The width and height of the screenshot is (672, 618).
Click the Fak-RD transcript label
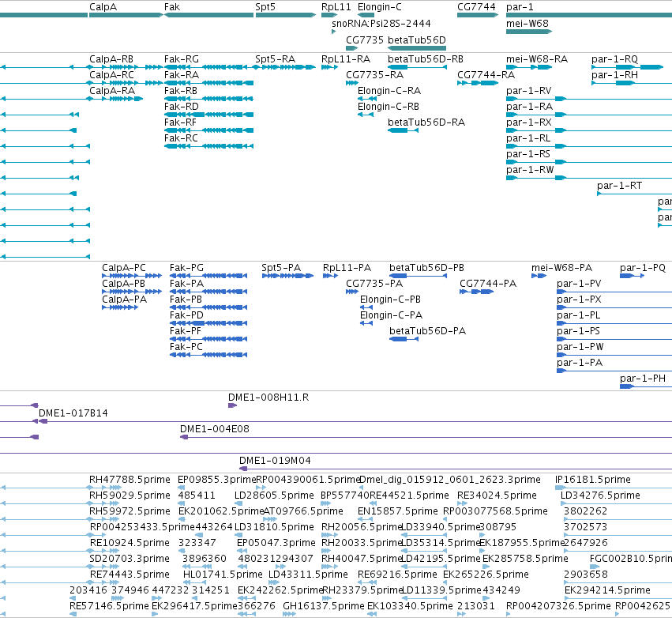[x=182, y=107]
